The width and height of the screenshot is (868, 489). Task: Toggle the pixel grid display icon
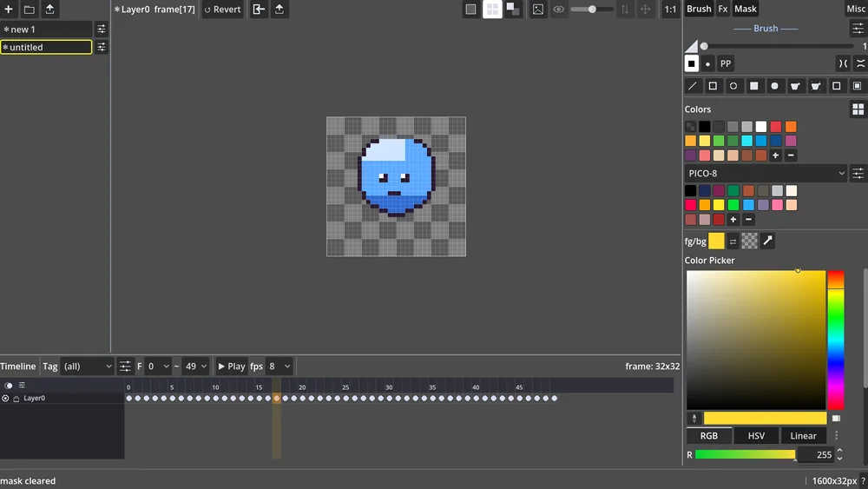492,9
